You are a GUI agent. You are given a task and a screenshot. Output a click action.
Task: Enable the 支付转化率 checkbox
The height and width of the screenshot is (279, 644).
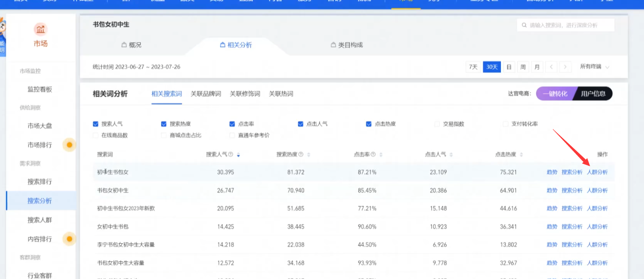[x=506, y=124]
